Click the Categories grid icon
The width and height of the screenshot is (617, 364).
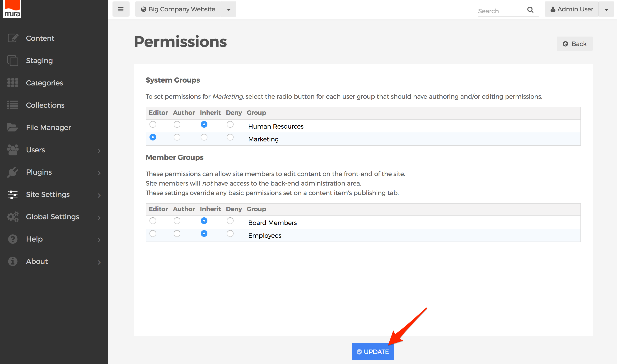pos(13,83)
